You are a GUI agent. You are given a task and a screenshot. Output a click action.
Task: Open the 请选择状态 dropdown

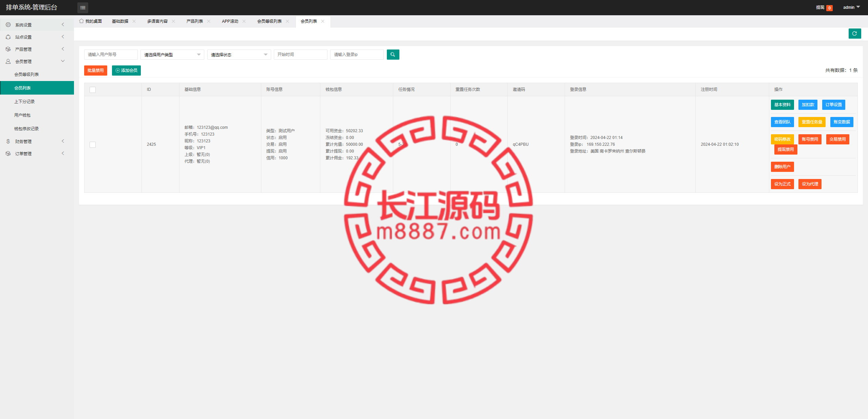pyautogui.click(x=239, y=55)
